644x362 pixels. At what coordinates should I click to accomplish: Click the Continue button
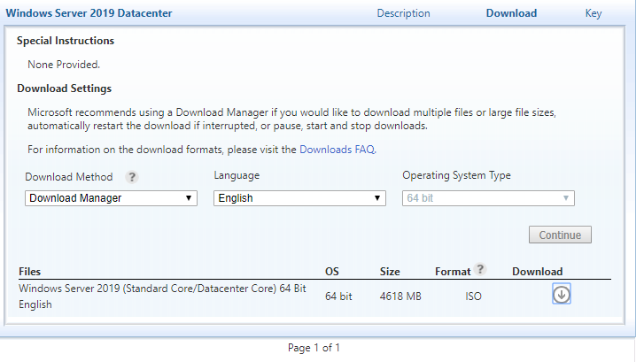[x=560, y=235]
